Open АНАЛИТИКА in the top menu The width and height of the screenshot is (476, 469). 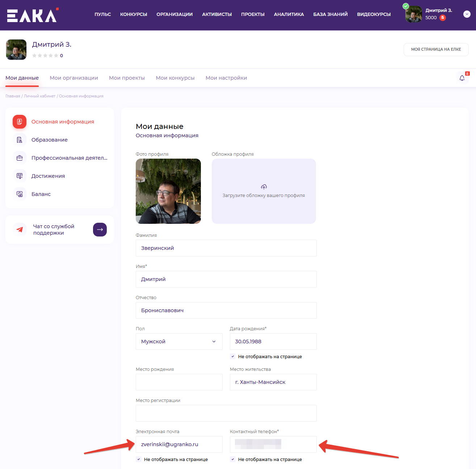tap(288, 14)
